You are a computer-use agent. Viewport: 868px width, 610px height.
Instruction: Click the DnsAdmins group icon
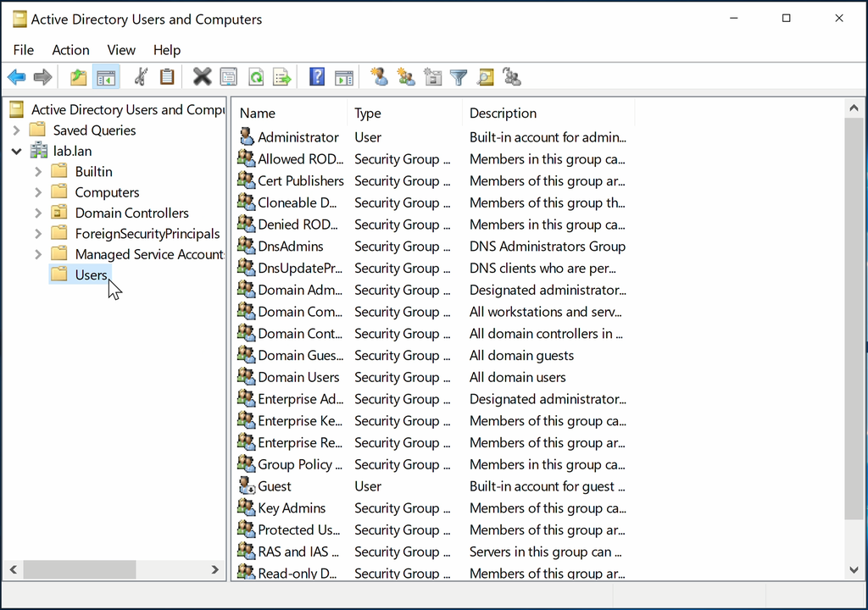pyautogui.click(x=247, y=245)
